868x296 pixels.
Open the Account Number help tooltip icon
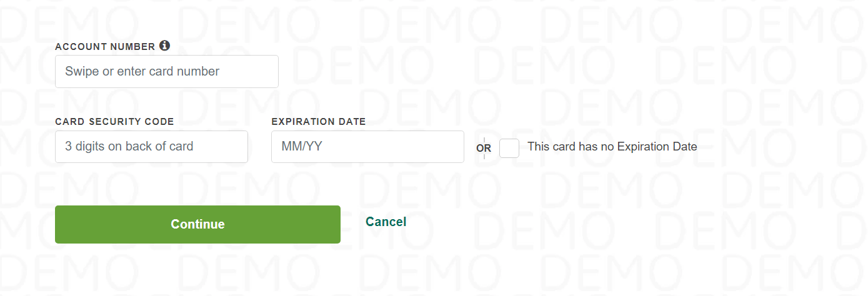(x=164, y=46)
